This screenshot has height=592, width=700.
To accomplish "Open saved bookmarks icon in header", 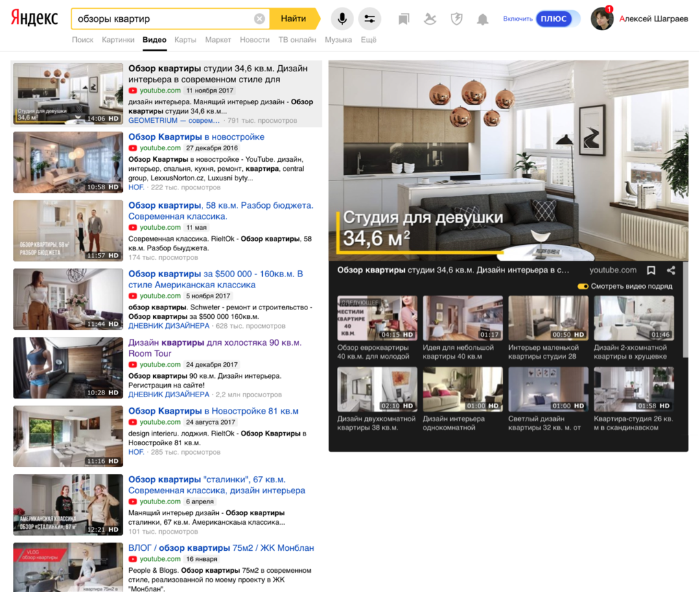I will [x=404, y=19].
